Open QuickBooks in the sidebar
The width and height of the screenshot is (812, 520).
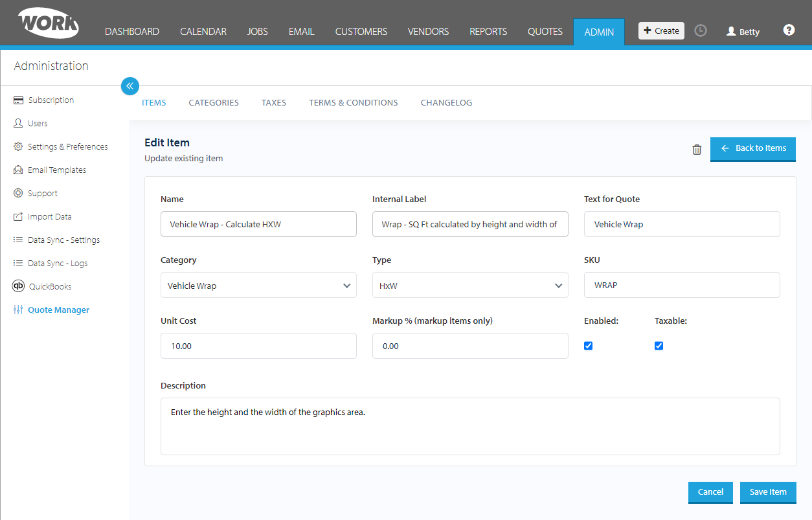tap(50, 286)
